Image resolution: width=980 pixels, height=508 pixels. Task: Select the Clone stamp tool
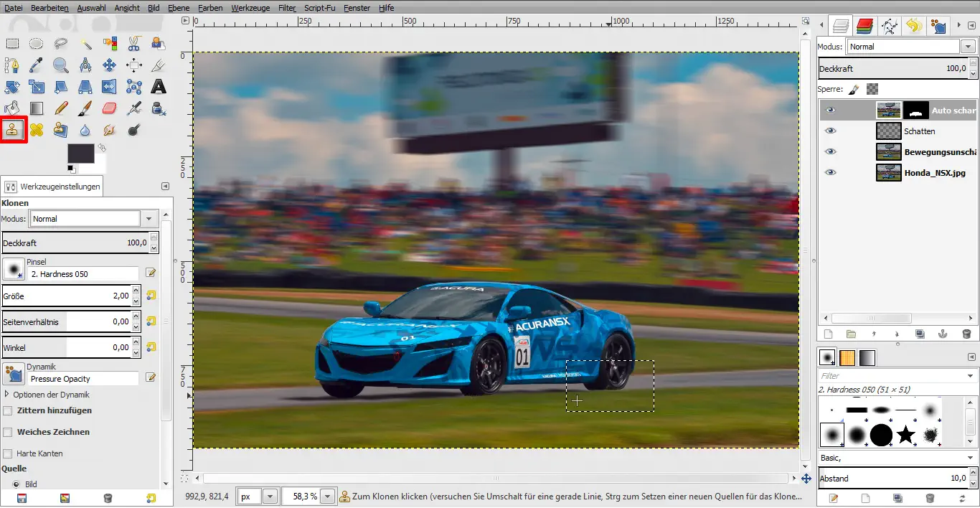pyautogui.click(x=13, y=130)
